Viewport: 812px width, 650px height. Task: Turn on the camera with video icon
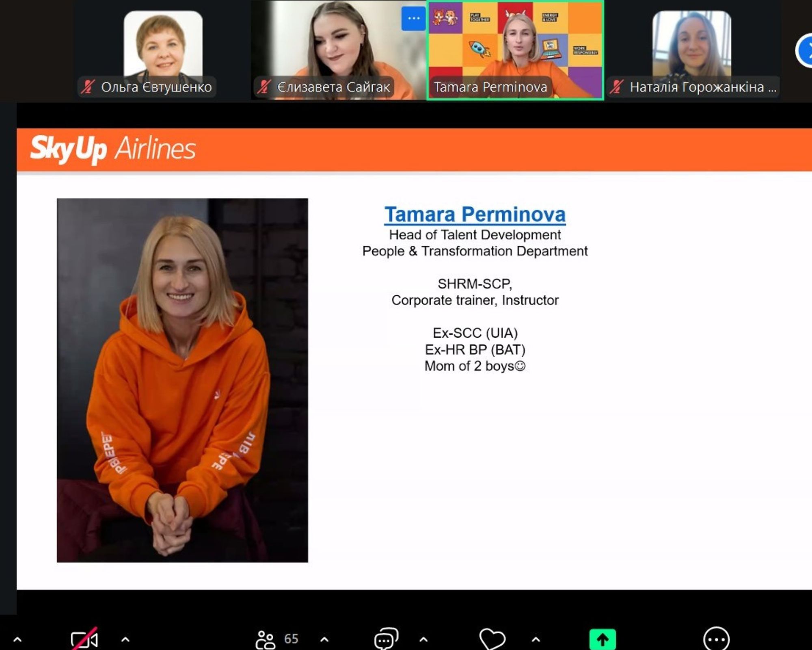click(x=84, y=640)
